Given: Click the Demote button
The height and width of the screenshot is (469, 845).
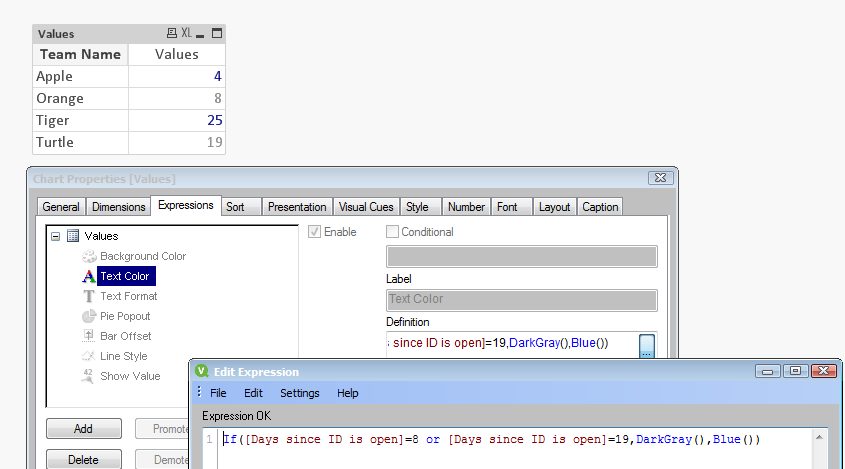Looking at the screenshot, I should [162, 460].
